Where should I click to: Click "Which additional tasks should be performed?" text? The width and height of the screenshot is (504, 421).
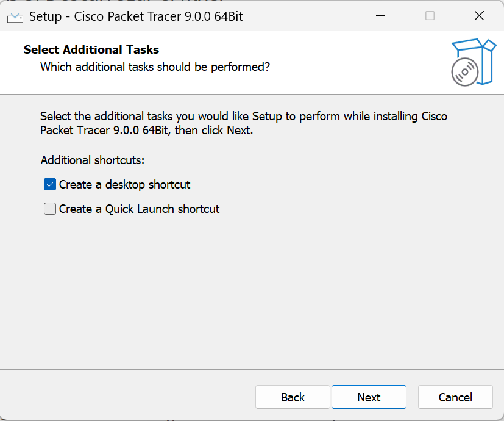coord(155,67)
